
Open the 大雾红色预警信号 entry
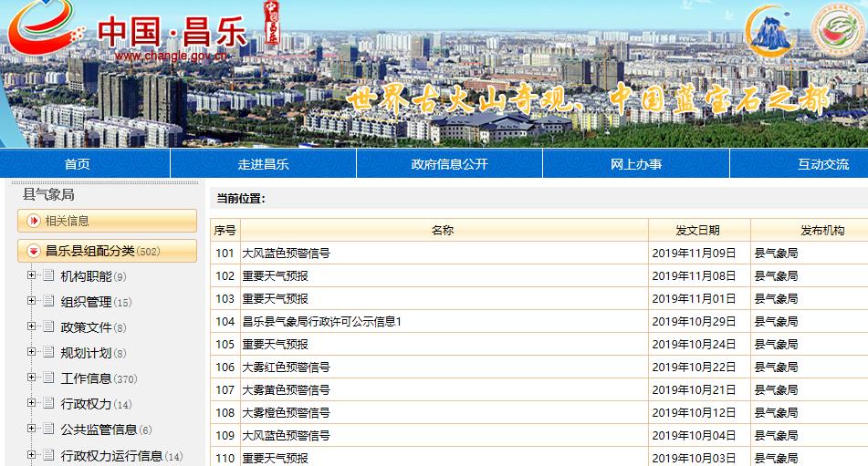[x=286, y=368]
